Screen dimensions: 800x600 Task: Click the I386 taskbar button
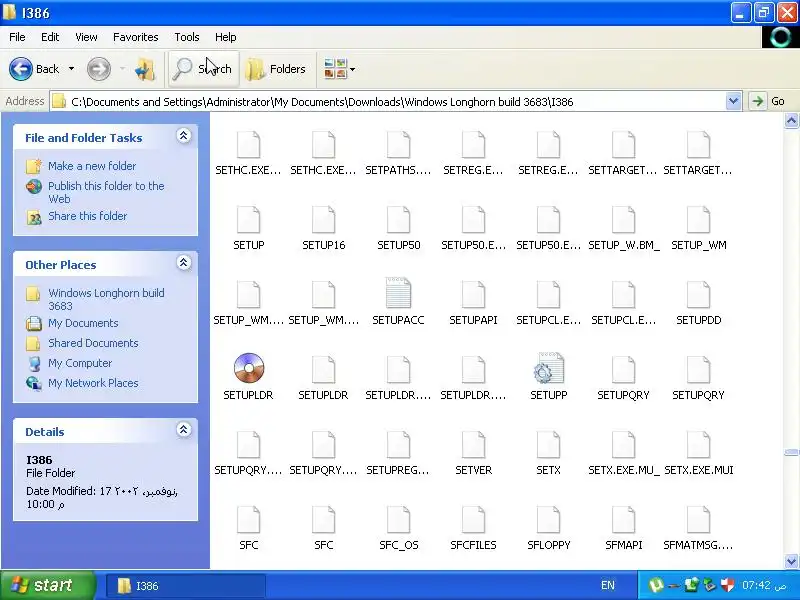coord(186,586)
